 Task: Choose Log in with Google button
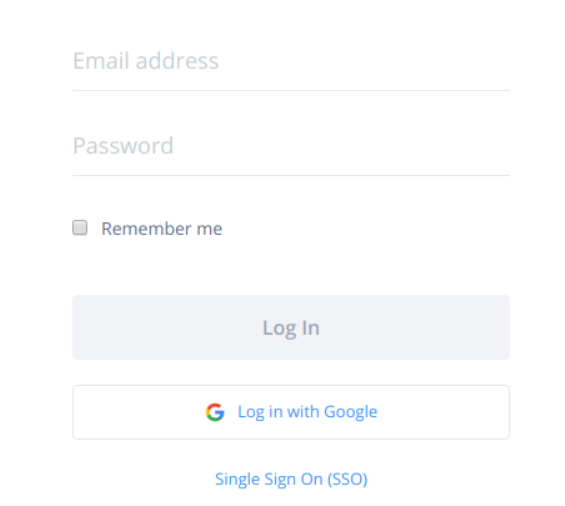tap(291, 412)
